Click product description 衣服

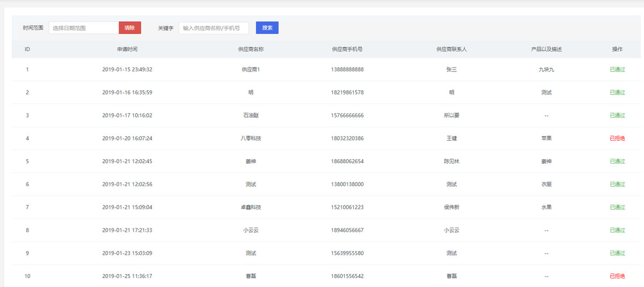pos(546,185)
